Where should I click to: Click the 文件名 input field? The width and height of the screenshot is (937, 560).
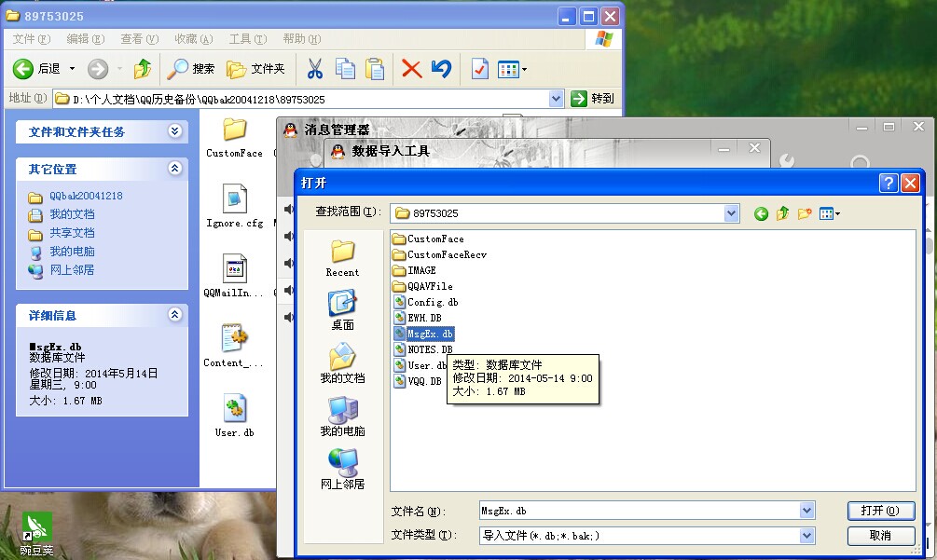tap(640, 511)
